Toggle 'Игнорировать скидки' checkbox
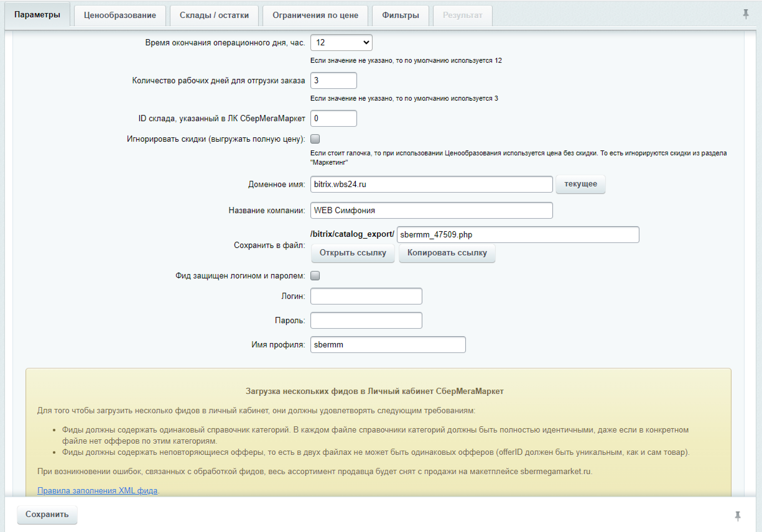 pyautogui.click(x=315, y=139)
